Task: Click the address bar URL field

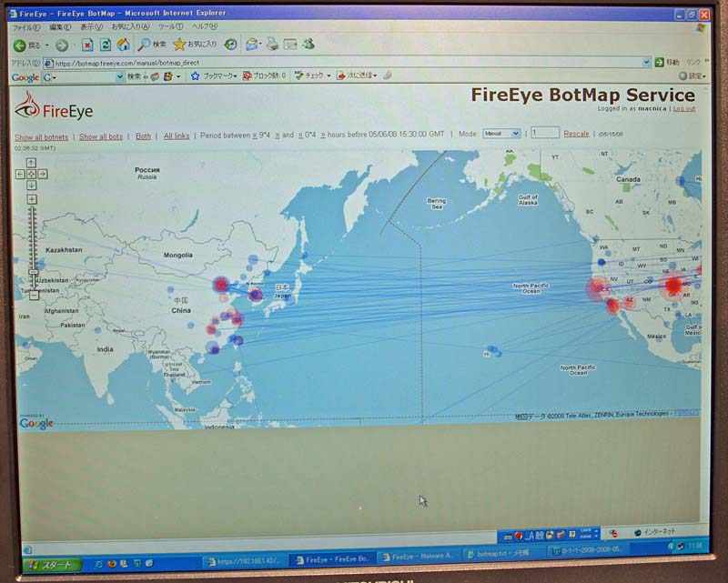Action: 347,63
